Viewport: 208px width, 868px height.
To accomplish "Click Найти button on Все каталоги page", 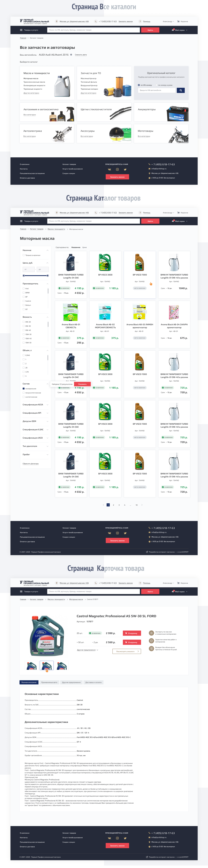I will click(150, 30).
